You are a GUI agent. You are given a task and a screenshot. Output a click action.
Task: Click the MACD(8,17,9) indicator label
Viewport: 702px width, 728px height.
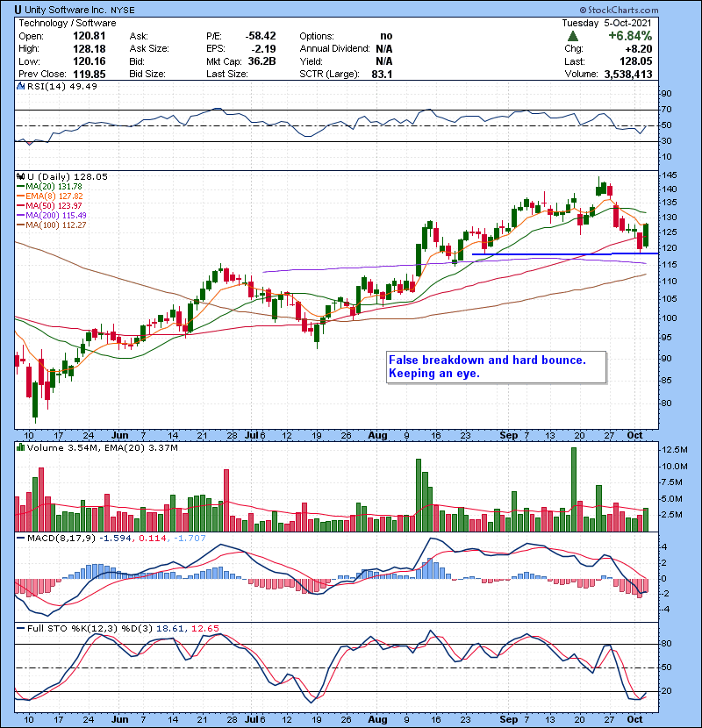coord(61,539)
